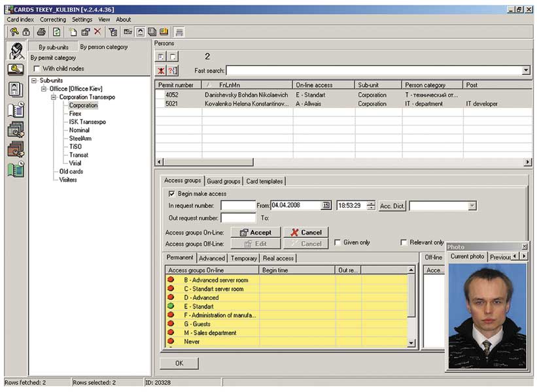Click the padlock icon in the toolbar
537x392 pixels.
pyautogui.click(x=26, y=31)
